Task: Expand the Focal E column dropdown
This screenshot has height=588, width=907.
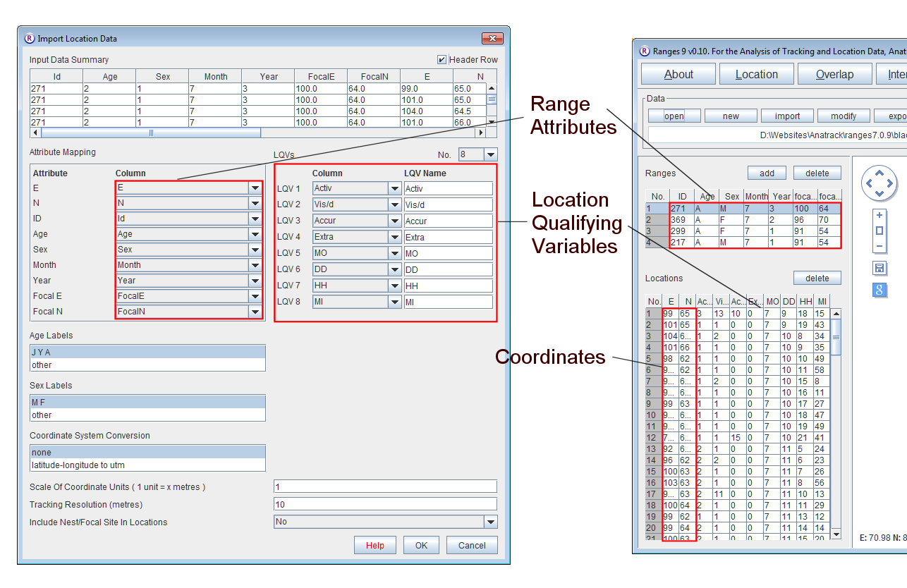Action: [255, 296]
